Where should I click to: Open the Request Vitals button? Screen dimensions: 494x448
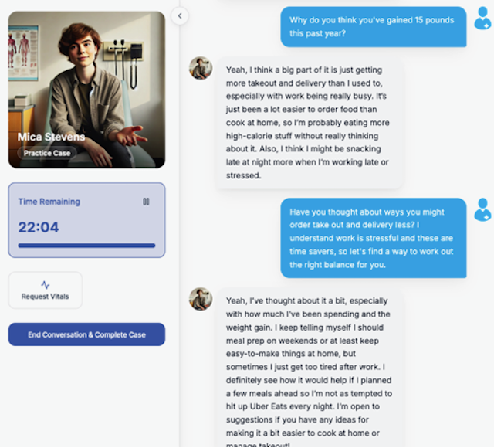tap(46, 290)
